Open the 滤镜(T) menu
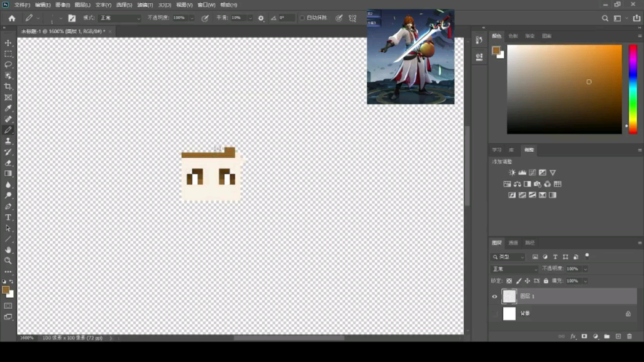Screen dimensions: 644x362 pos(145,5)
